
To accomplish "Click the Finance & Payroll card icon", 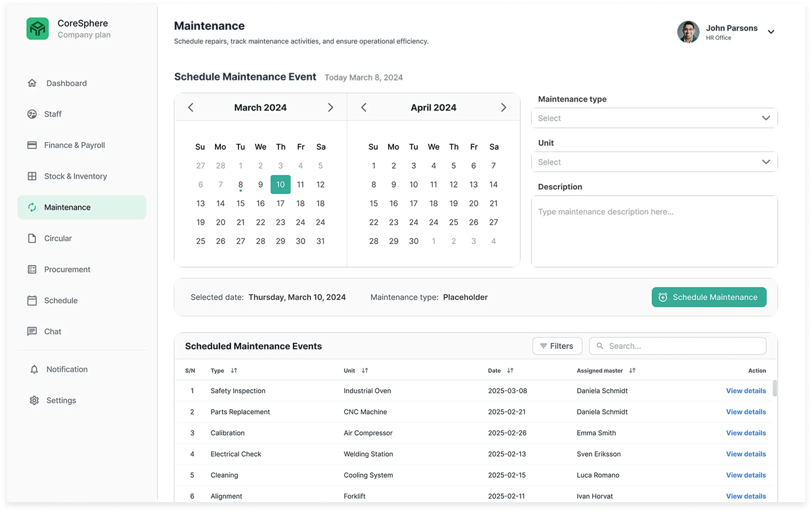I will click(32, 145).
